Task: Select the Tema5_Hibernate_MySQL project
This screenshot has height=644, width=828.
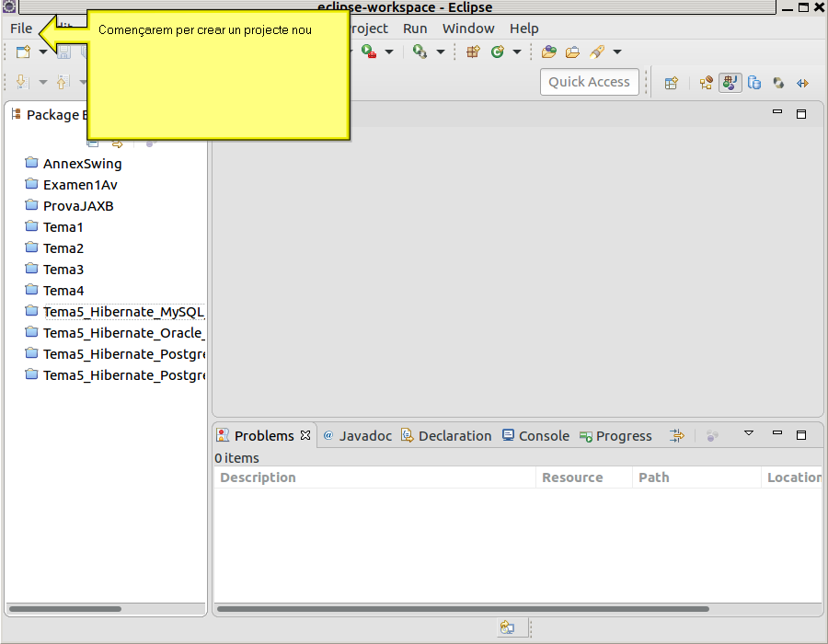Action: click(x=115, y=312)
